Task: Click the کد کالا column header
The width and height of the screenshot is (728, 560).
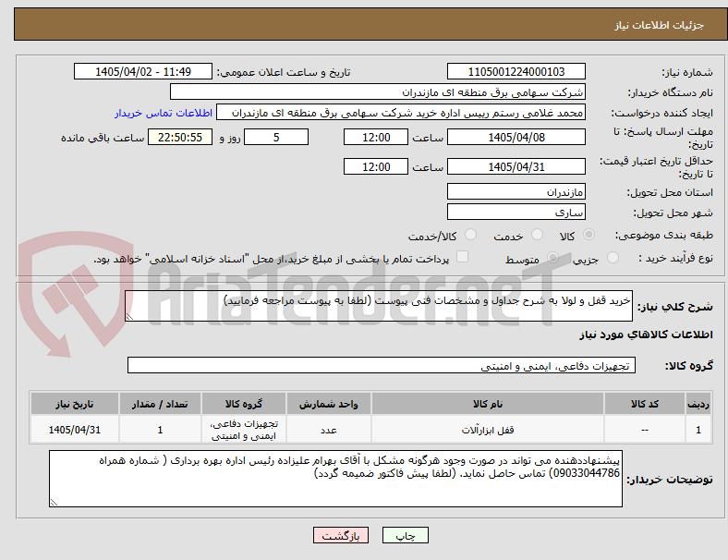Action: pos(645,404)
